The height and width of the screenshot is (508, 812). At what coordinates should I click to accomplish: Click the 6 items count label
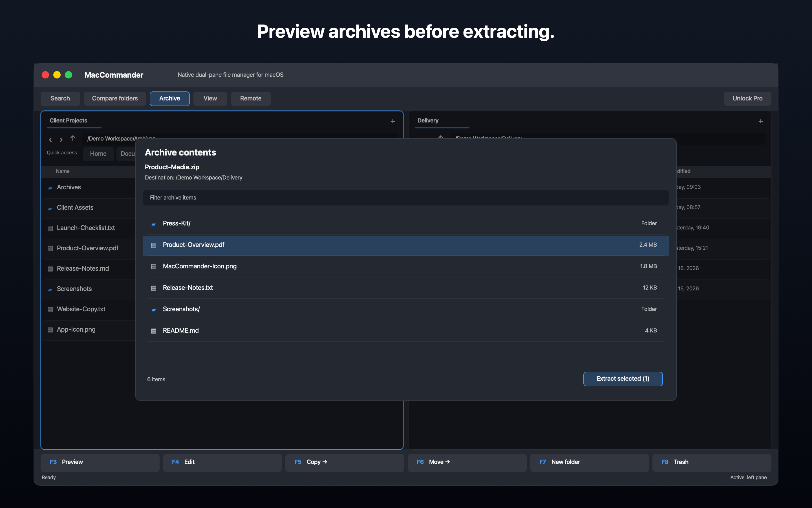[x=156, y=380]
